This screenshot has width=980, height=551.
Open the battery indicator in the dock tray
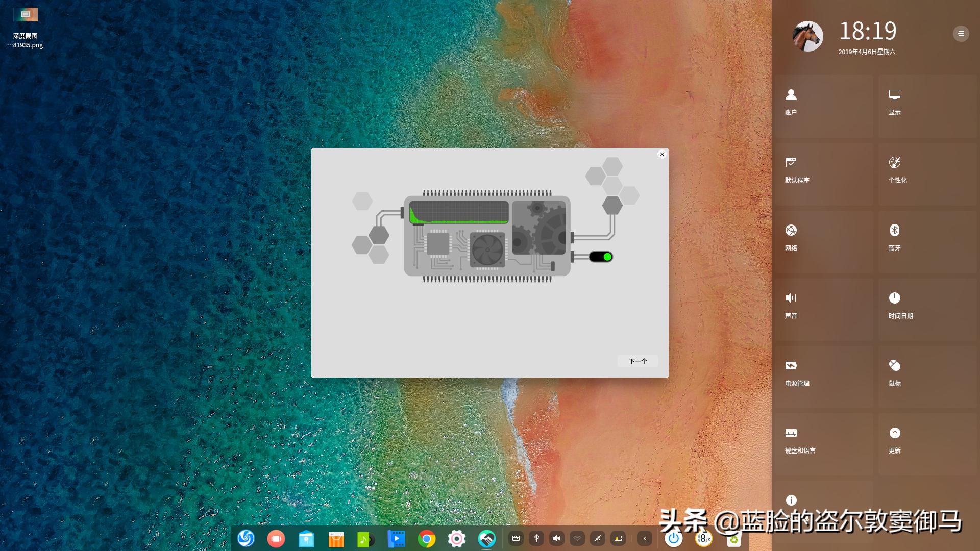pyautogui.click(x=619, y=538)
